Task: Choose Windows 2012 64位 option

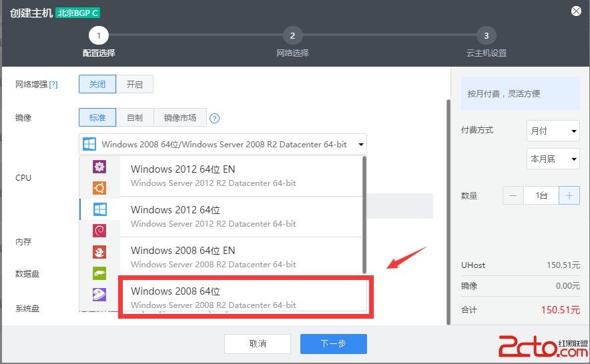Action: pos(241,217)
